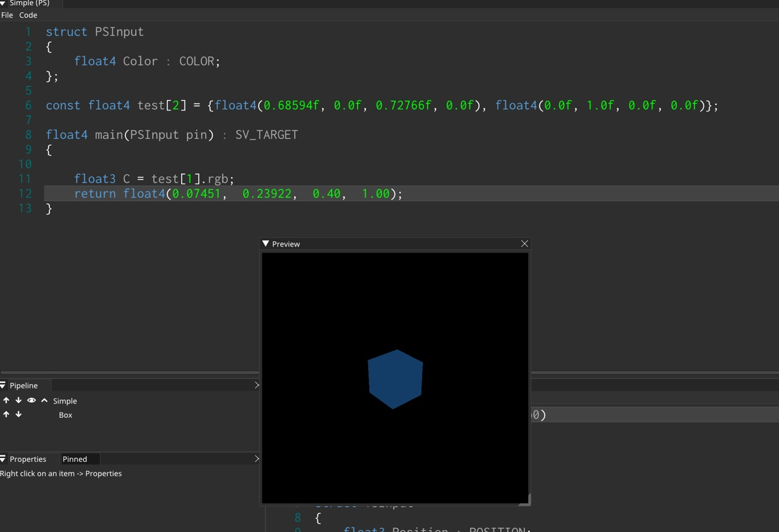779x532 pixels.
Task: Open the File menu
Action: point(7,15)
